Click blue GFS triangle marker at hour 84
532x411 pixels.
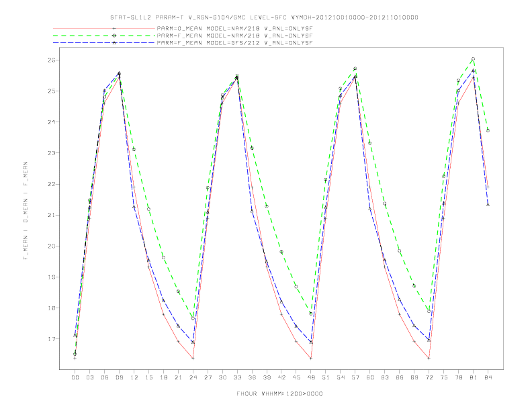click(x=488, y=204)
